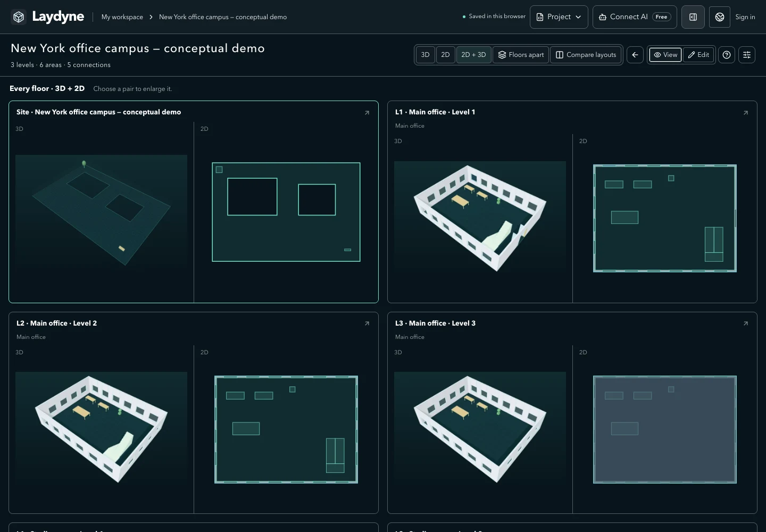Click the Sign in link
This screenshot has height=532, width=766.
(x=745, y=17)
